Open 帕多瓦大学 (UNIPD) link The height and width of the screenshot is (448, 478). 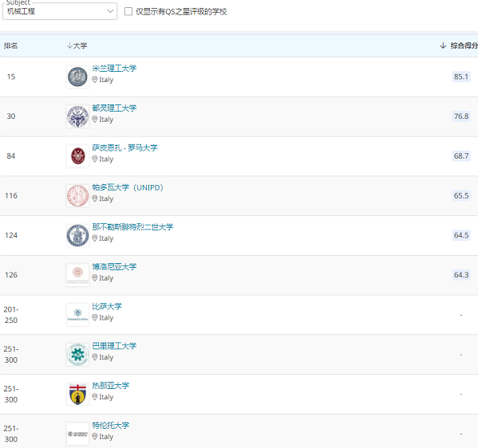coord(128,187)
